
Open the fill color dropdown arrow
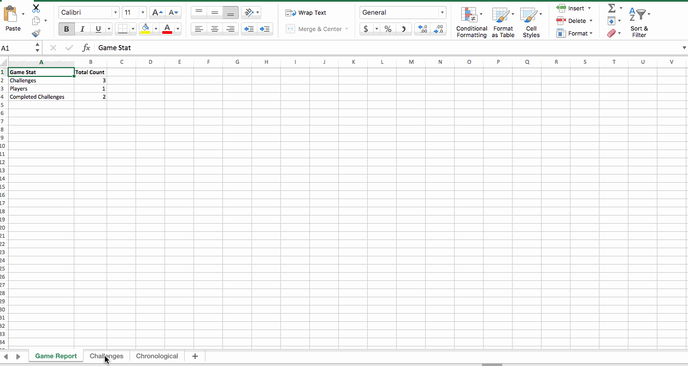(155, 29)
